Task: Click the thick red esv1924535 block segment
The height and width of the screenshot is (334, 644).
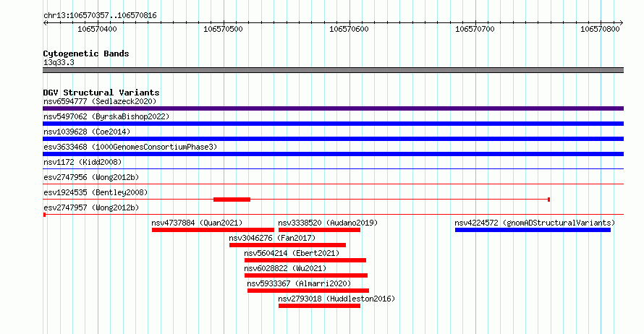Action: pos(232,200)
